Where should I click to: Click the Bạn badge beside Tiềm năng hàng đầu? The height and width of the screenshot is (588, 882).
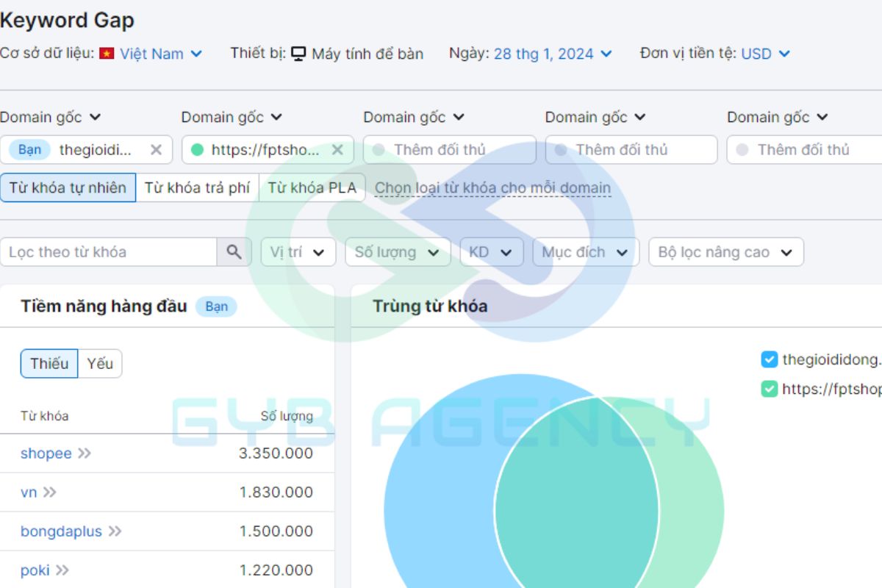click(x=216, y=306)
